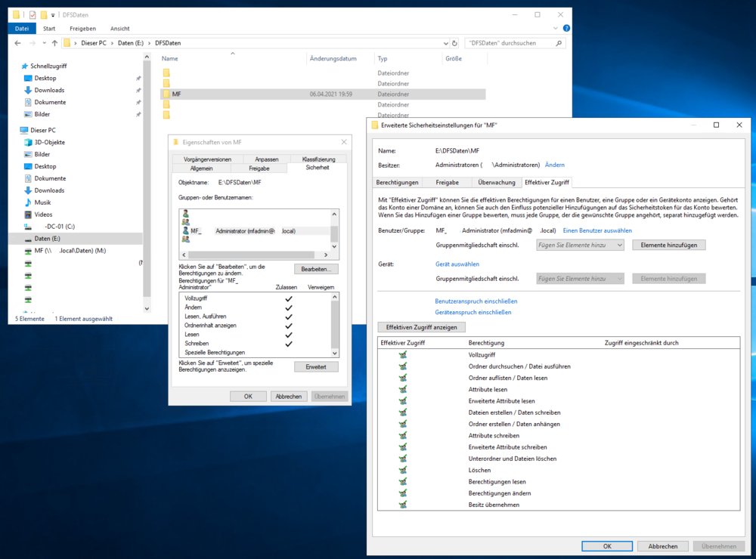The image size is (756, 559).
Task: Click the refresh icon beside the address bar
Action: [456, 43]
